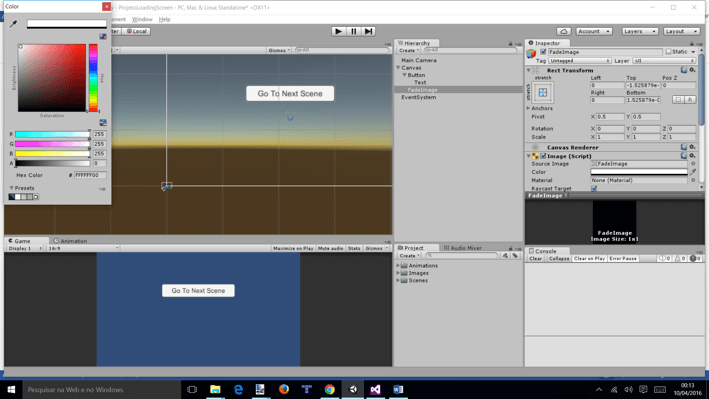Toggle Stats in Game view
Screen dimensions: 709x399
coord(354,248)
